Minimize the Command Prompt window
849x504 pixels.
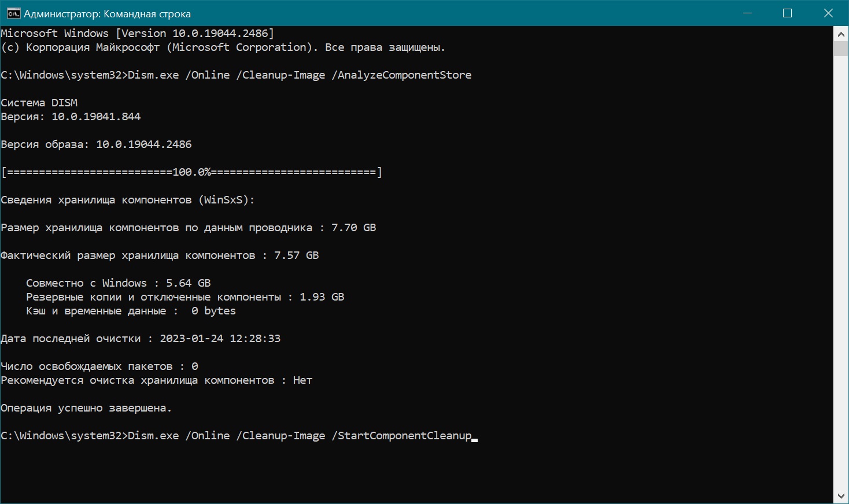point(747,13)
